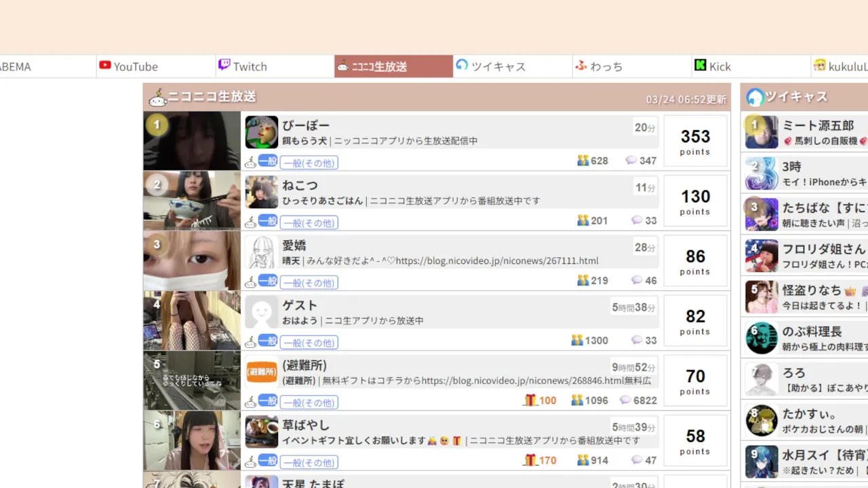Click the 一般 badge in ぴーぽー row
Image resolution: width=868 pixels, height=488 pixels.
tap(268, 161)
